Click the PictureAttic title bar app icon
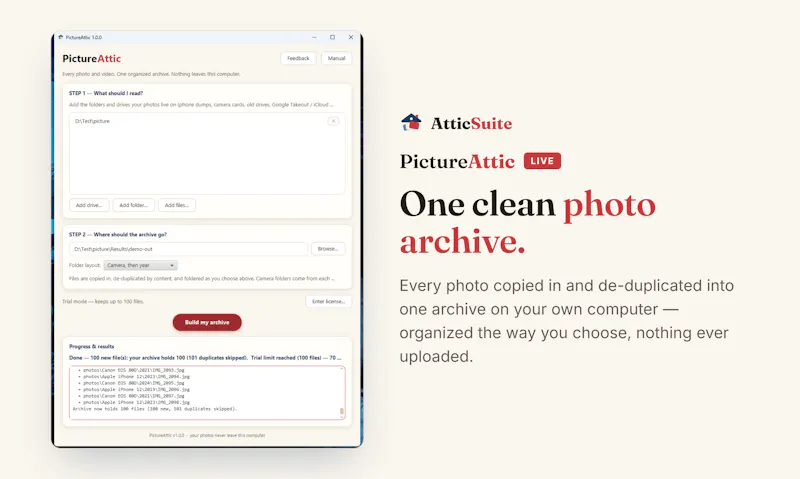This screenshot has height=479, width=800. click(x=61, y=37)
